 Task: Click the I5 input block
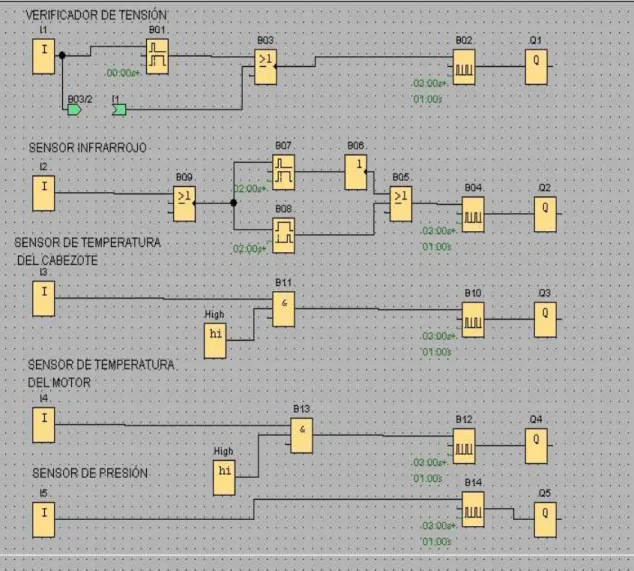click(44, 520)
